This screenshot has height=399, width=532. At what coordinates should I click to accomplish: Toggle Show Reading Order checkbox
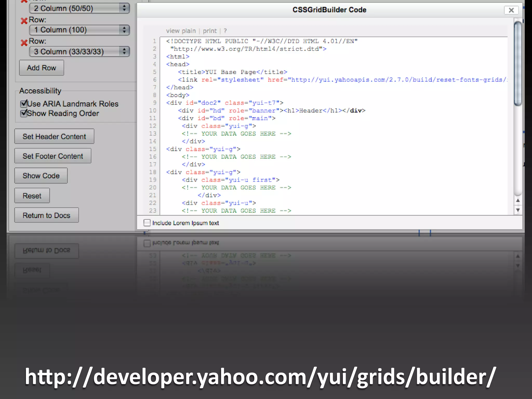[x=24, y=113]
